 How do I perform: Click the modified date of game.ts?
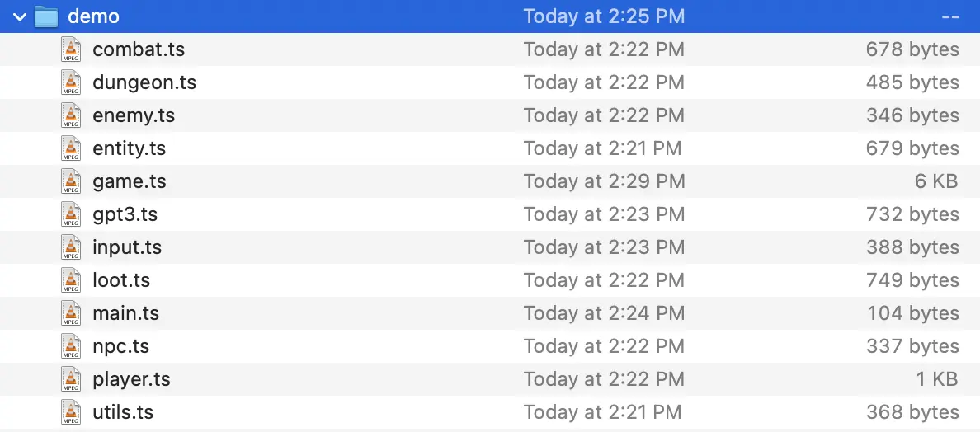click(605, 181)
